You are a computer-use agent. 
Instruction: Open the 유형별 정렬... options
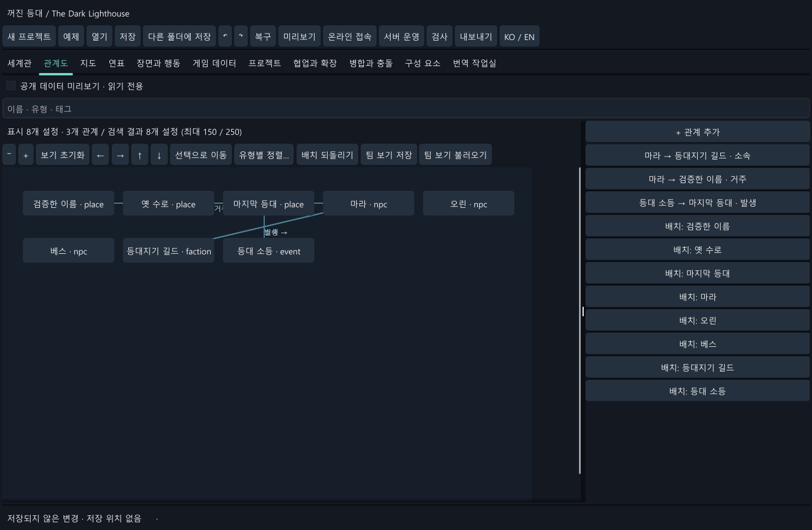(x=264, y=155)
